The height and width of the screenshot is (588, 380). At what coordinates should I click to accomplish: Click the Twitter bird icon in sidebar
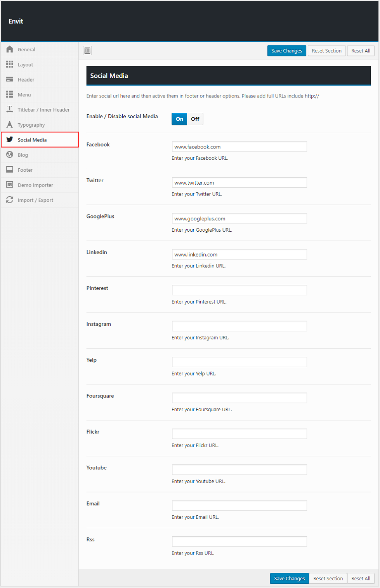click(10, 140)
